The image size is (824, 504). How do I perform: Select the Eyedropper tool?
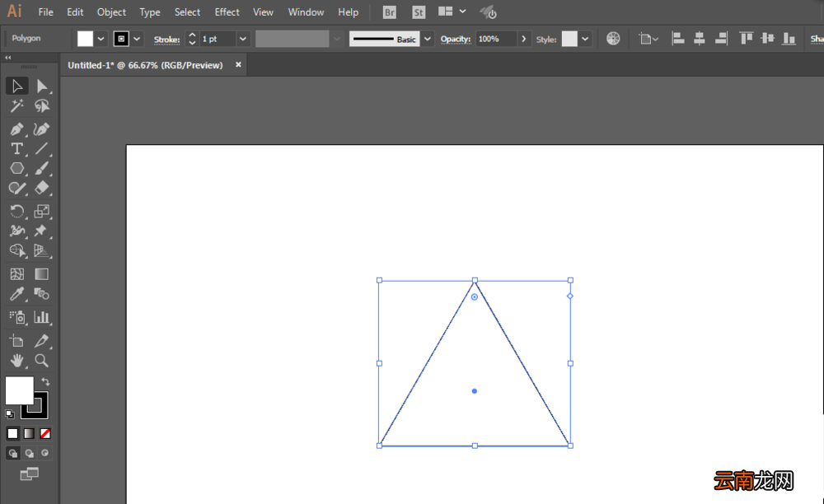coord(16,294)
